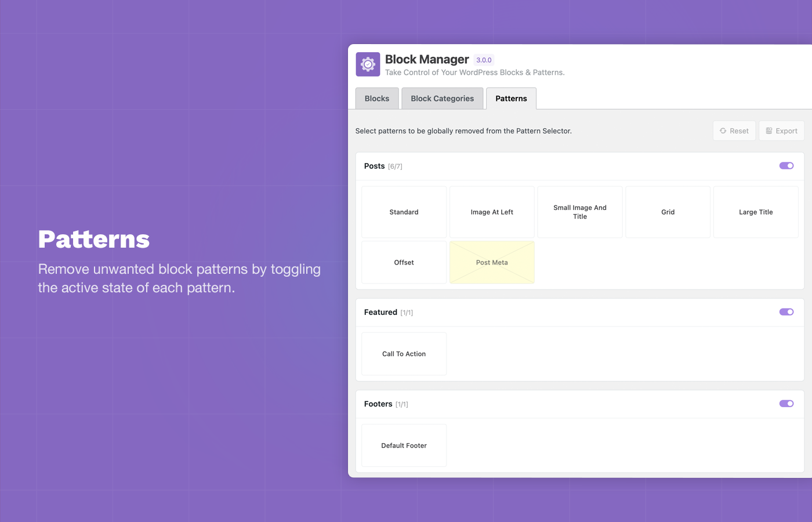Screen dimensions: 812x522
Task: Click the 'Take Control of Your WordPress Blocks' tagline
Action: click(475, 72)
